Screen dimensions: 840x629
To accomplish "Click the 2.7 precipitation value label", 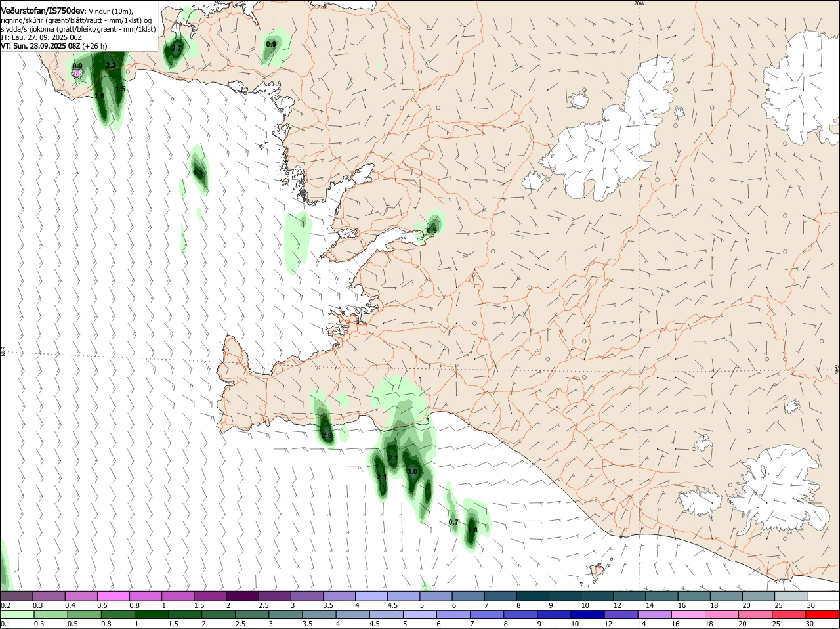I will (x=177, y=48).
